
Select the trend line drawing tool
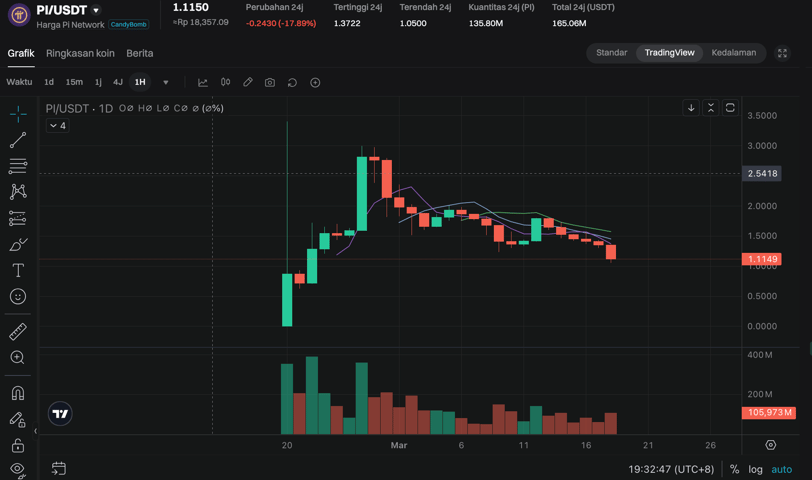point(18,140)
